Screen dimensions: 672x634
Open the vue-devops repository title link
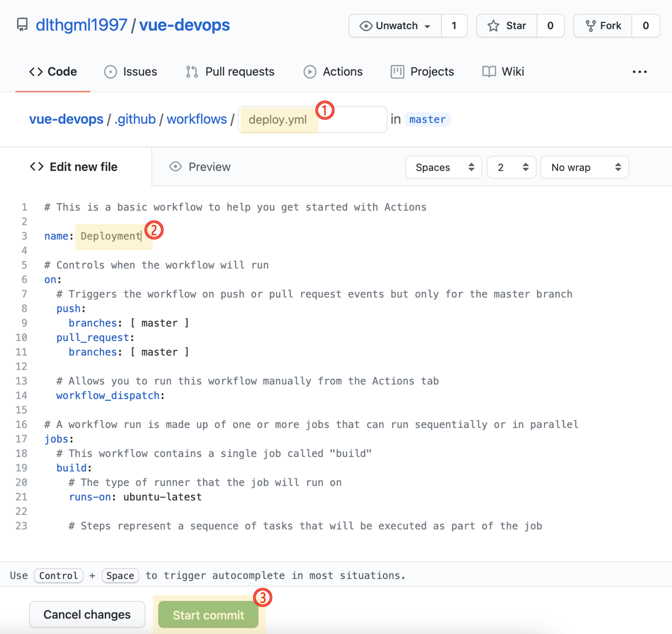(184, 25)
